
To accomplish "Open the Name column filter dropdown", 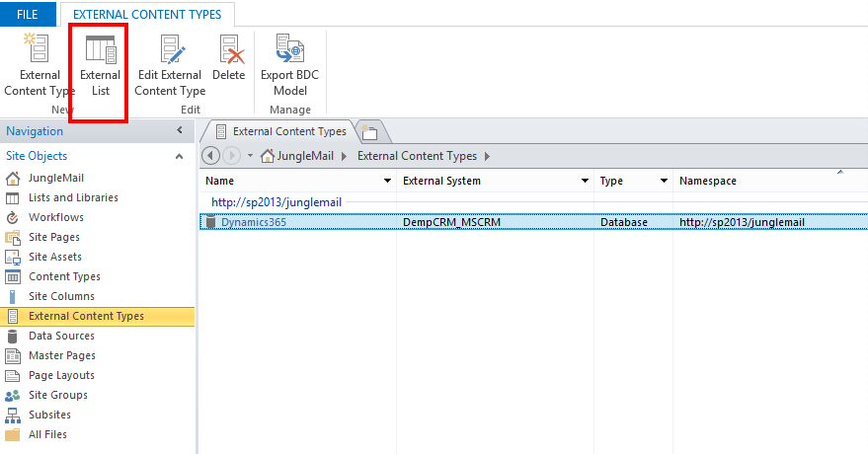I will point(387,181).
